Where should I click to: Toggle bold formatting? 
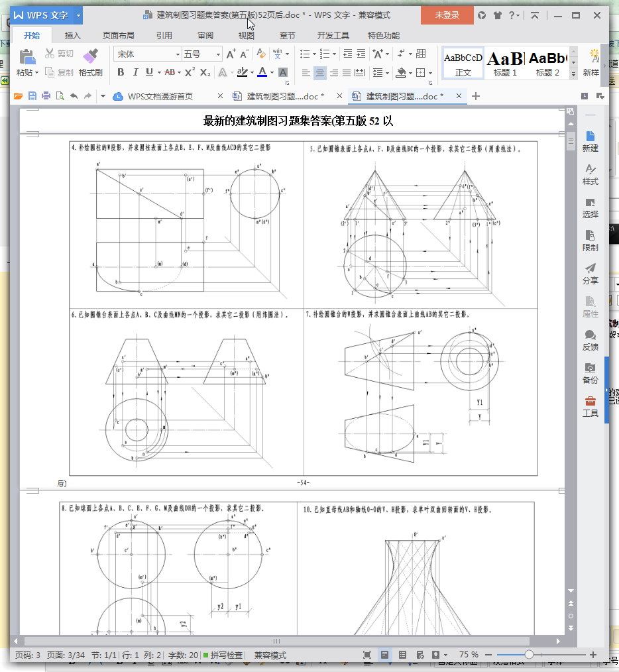coord(121,72)
